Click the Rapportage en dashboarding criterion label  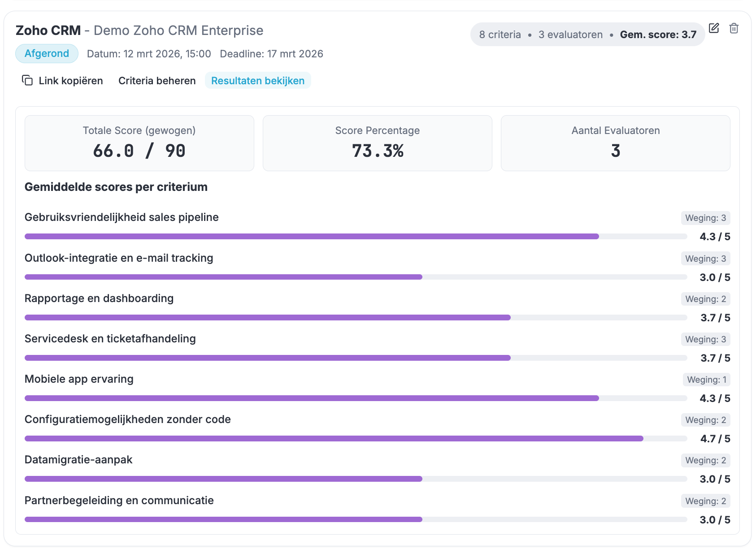click(99, 298)
